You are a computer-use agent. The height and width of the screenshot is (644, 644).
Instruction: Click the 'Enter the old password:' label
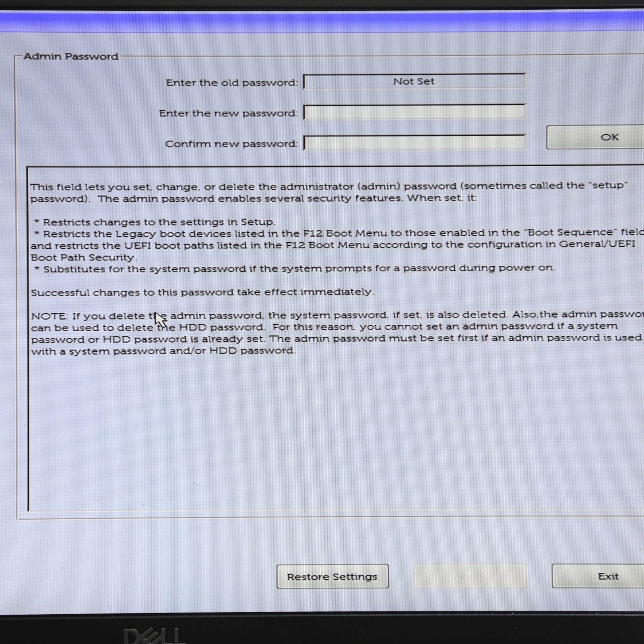pos(232,83)
